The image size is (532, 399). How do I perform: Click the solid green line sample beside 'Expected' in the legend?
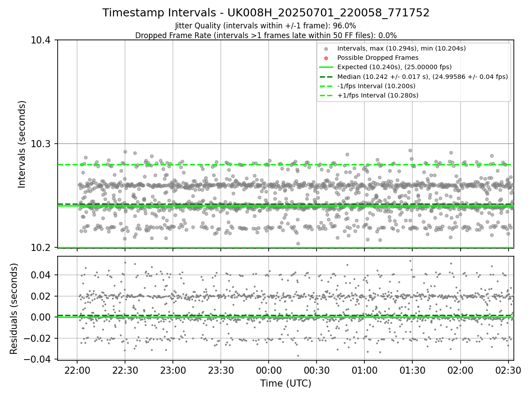[326, 67]
